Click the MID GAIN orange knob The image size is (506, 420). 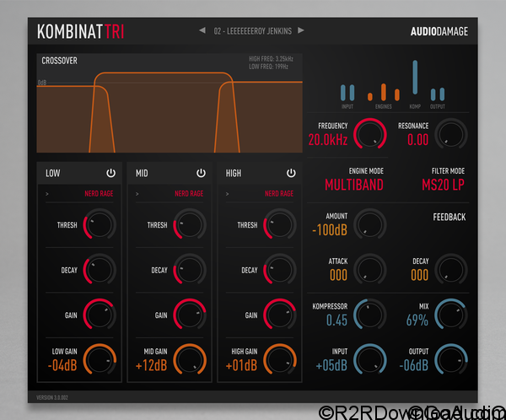tap(190, 359)
